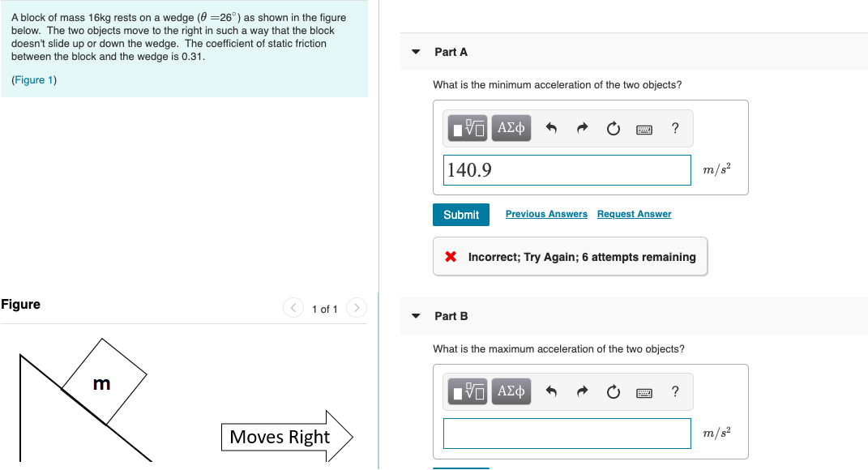Redo the entry in Part A answer box
The height and width of the screenshot is (470, 868).
[x=582, y=127]
